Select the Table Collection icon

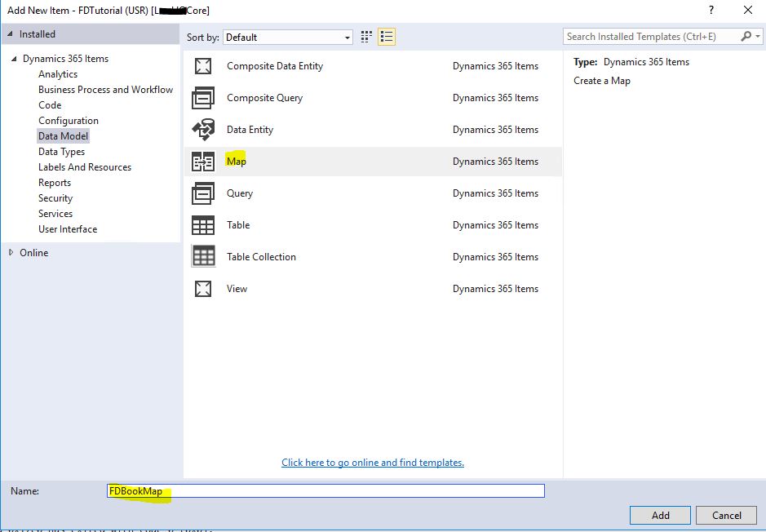tap(202, 257)
